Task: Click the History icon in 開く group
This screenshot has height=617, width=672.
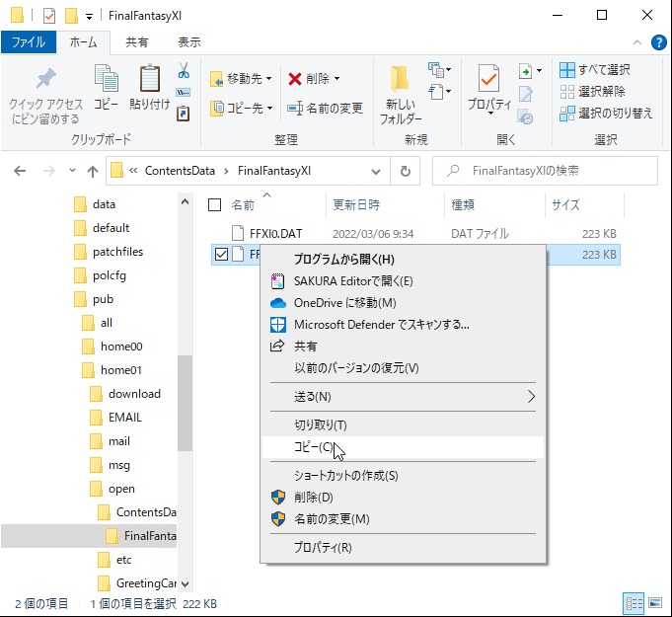Action: 525,116
